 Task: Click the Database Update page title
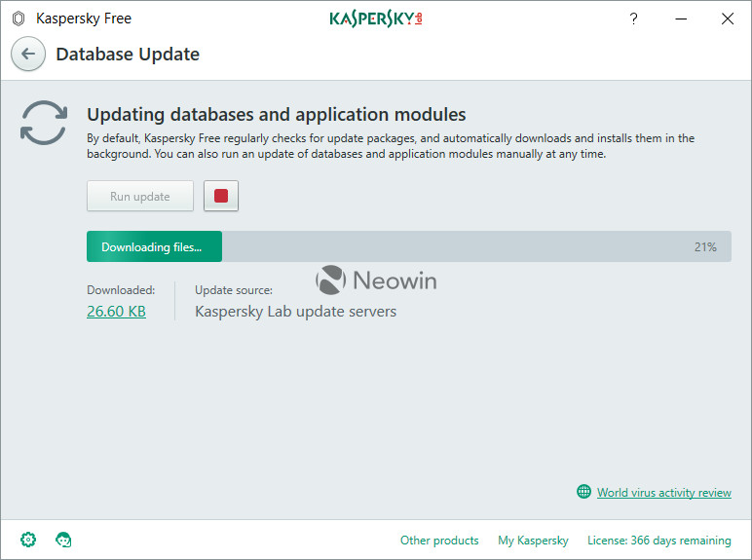(128, 55)
